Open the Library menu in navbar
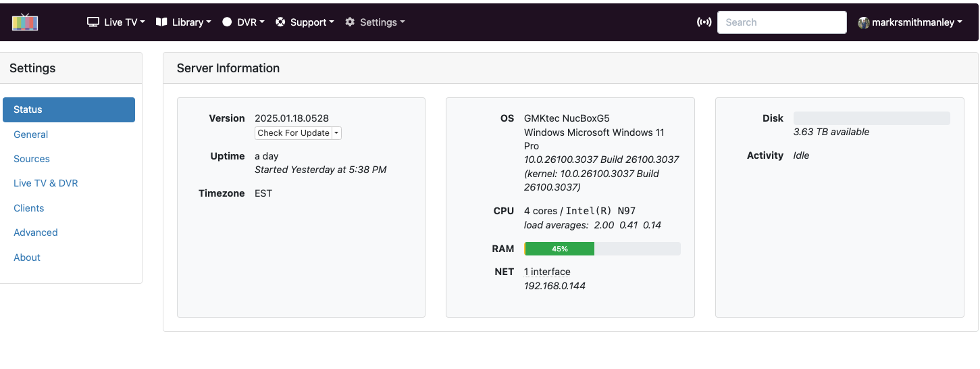The height and width of the screenshot is (369, 980). (183, 22)
